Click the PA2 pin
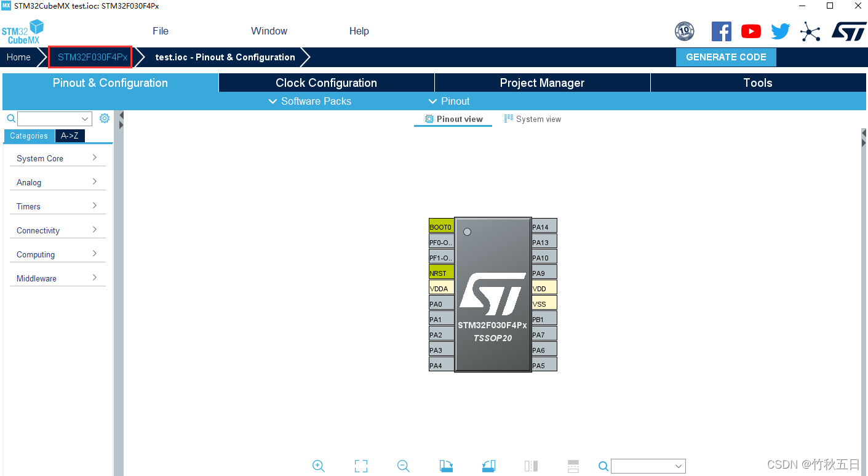The image size is (868, 476). [441, 334]
